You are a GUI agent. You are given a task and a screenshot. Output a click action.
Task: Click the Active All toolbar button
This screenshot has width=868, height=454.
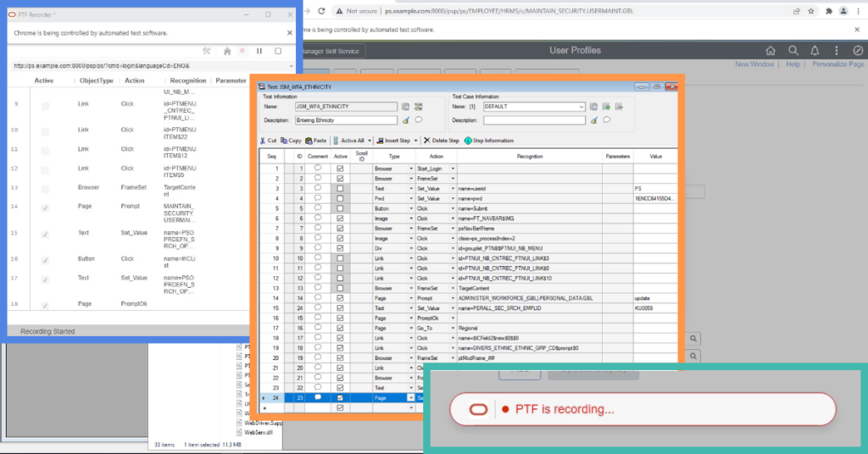point(348,141)
